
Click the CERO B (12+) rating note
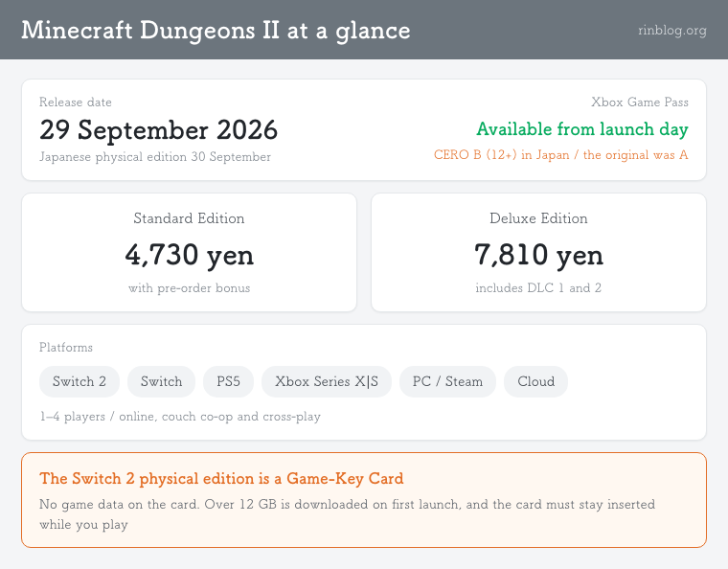pos(561,155)
